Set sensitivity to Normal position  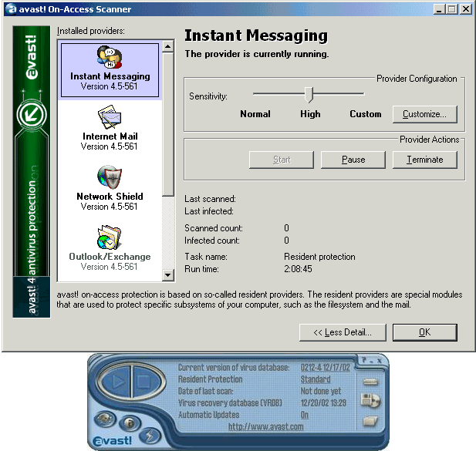pos(255,114)
